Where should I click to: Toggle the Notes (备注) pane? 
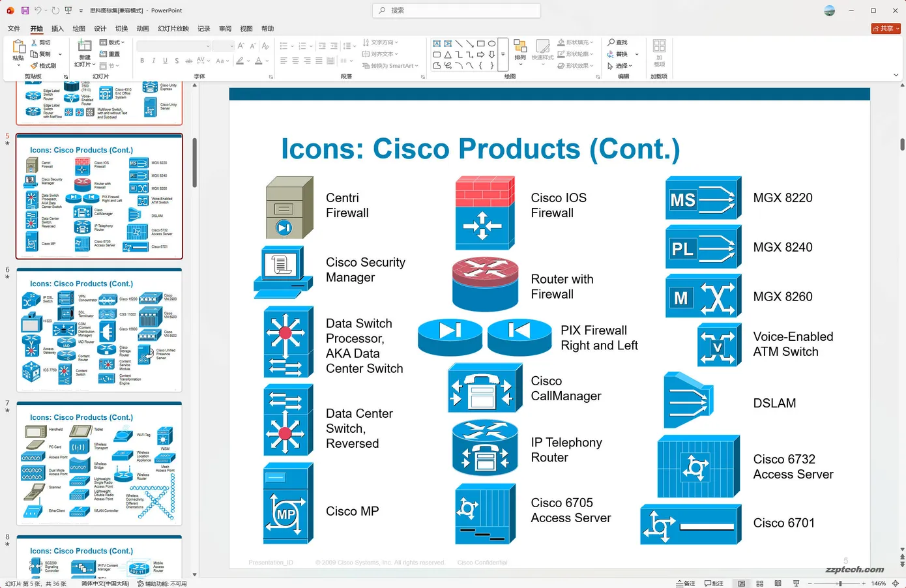click(x=686, y=583)
